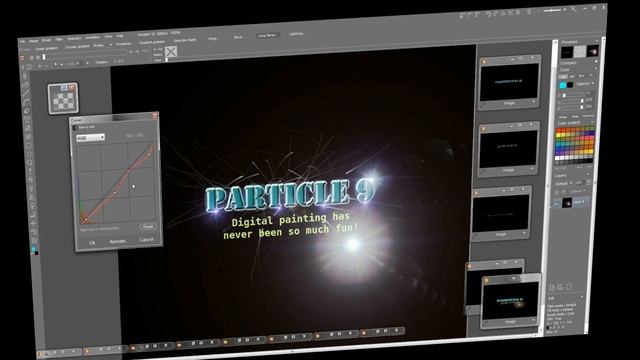Select the Lens flares tab
The height and width of the screenshot is (360, 640).
(x=267, y=36)
